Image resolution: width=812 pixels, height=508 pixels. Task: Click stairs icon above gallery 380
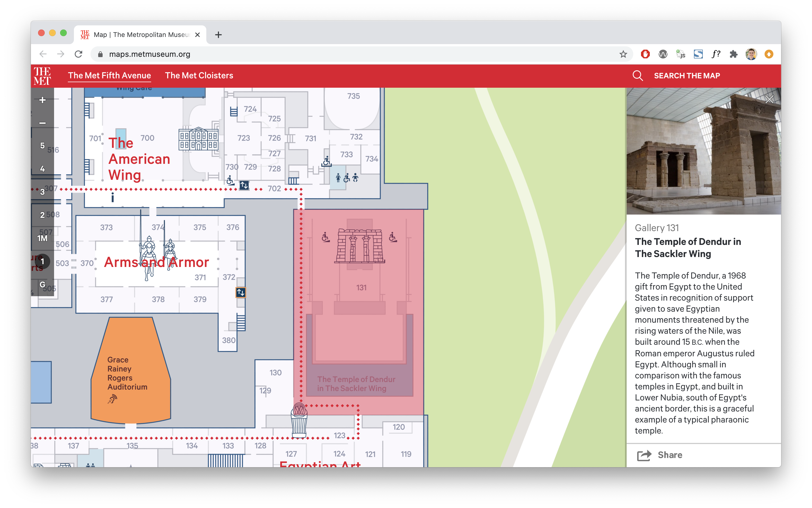coord(241,322)
